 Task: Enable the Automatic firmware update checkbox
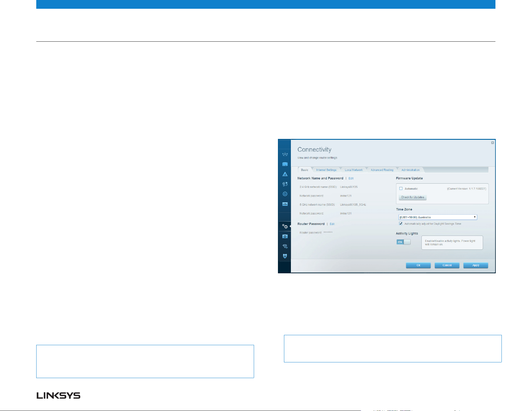401,188
